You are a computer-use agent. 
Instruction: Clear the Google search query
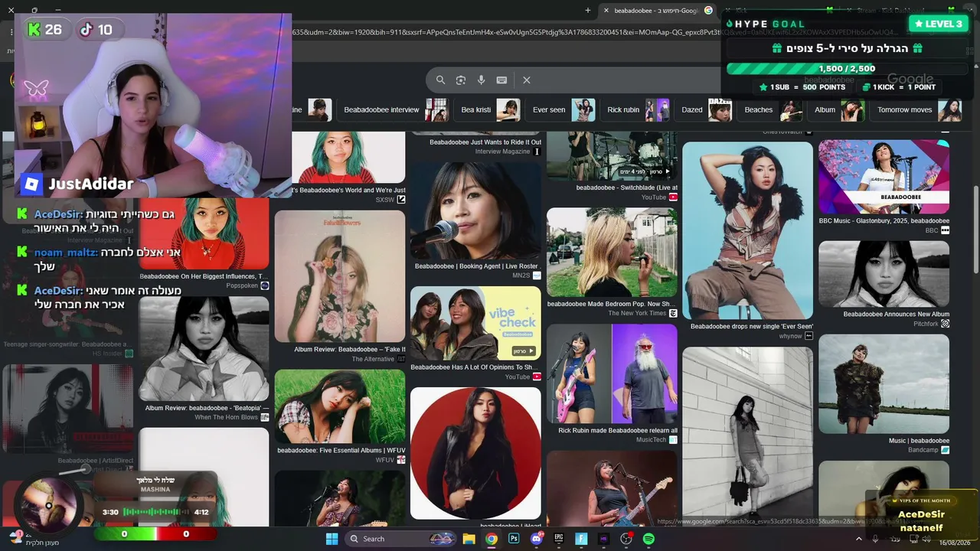pyautogui.click(x=527, y=80)
